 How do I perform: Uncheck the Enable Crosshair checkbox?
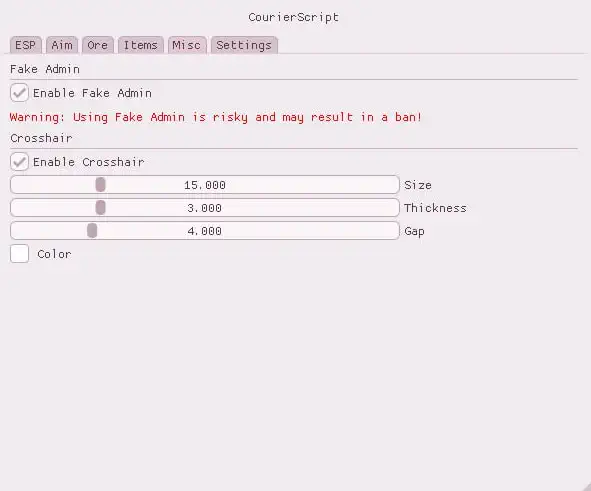point(19,162)
